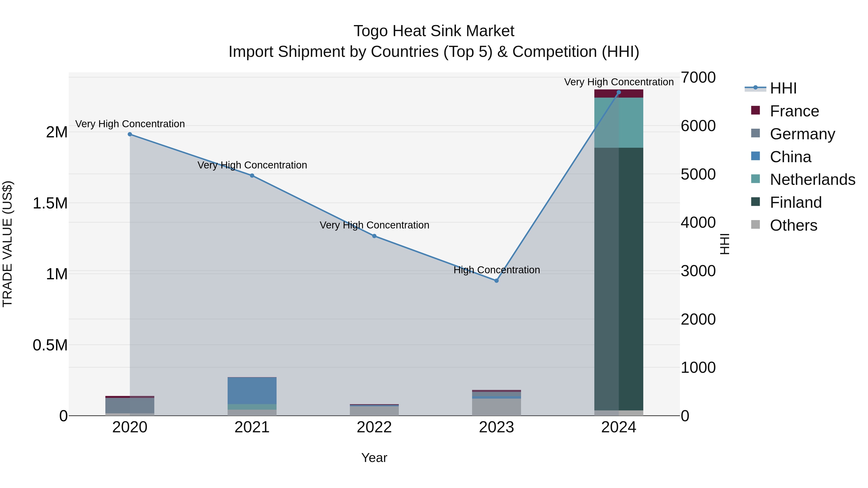Click the Germany slate-gray legend swatch

(x=755, y=133)
